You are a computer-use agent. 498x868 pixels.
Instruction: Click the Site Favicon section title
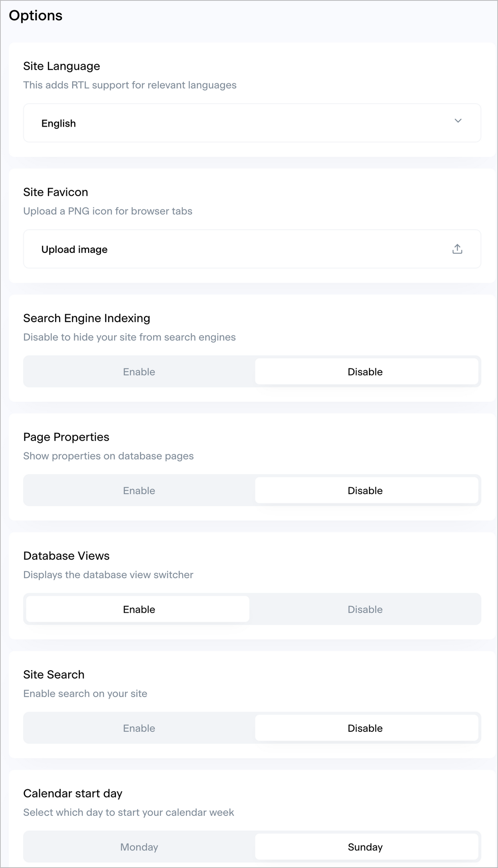click(x=56, y=192)
